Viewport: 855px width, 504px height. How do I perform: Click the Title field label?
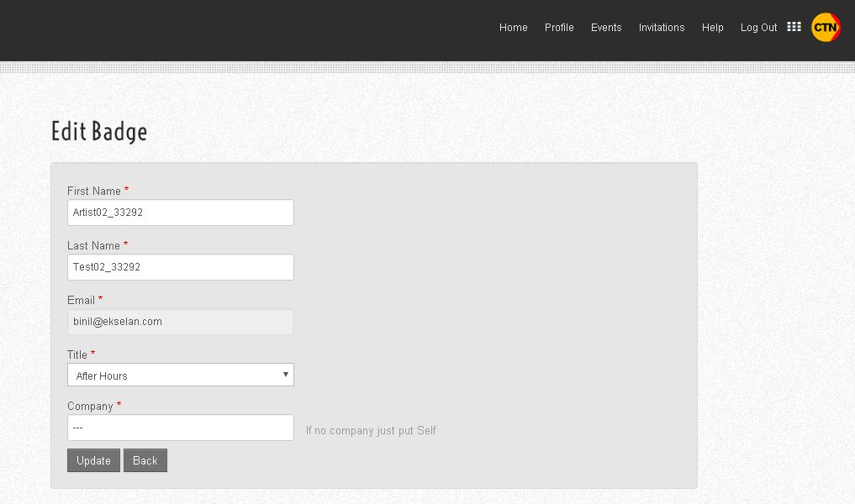point(78,355)
